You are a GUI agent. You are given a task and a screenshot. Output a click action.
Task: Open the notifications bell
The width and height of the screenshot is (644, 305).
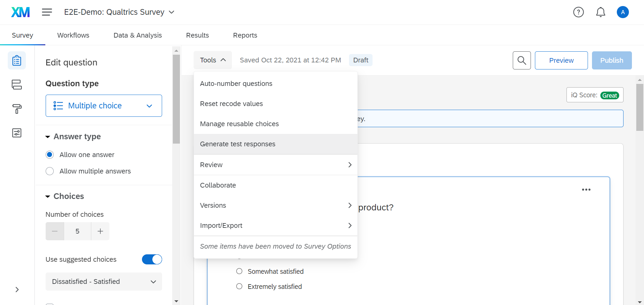tap(600, 12)
